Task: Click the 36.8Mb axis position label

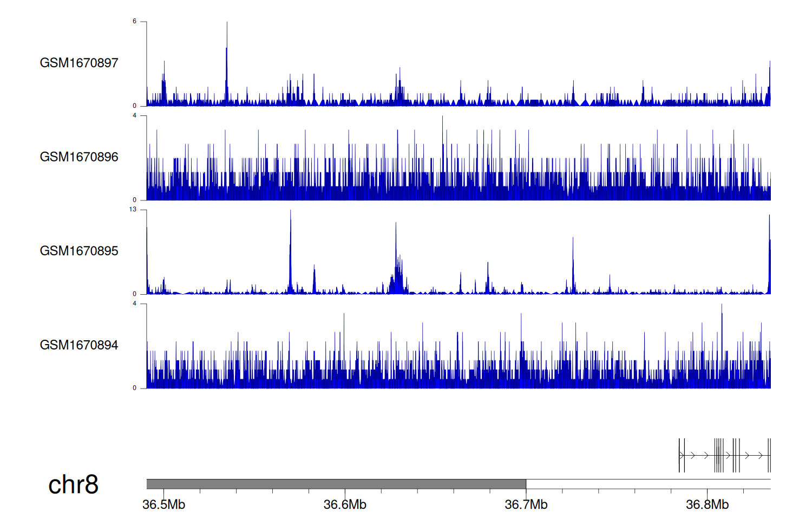Action: point(707,505)
